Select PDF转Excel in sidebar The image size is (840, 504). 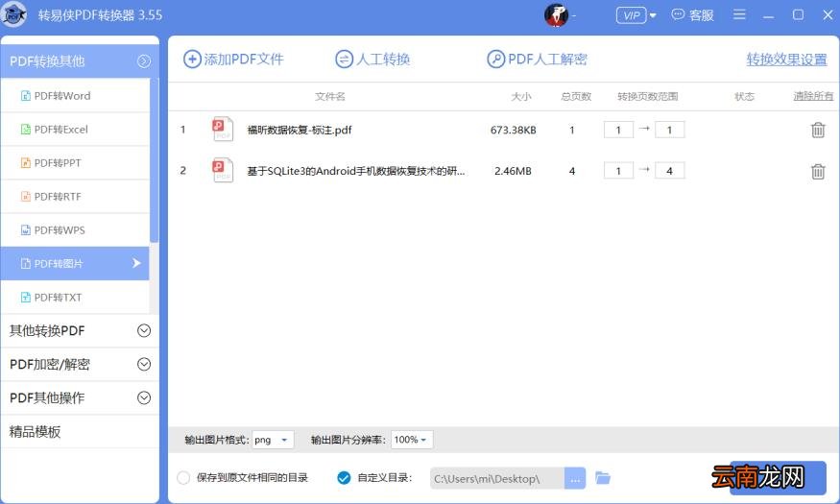click(x=75, y=129)
